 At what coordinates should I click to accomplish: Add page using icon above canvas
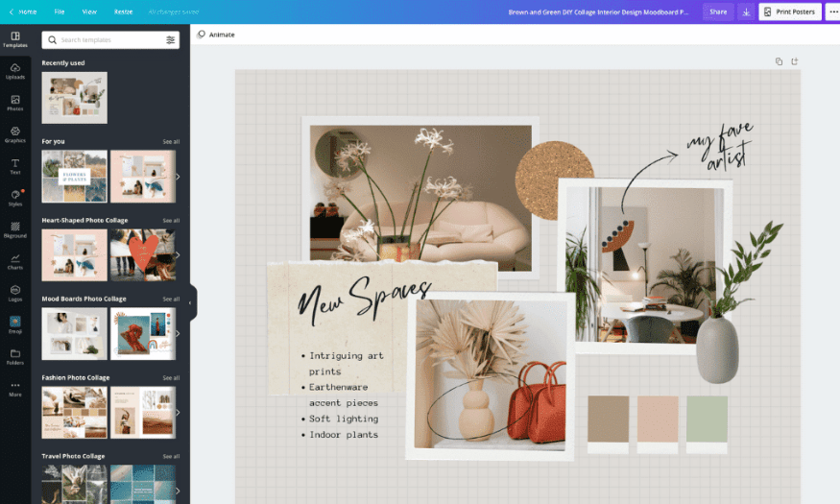[x=795, y=61]
